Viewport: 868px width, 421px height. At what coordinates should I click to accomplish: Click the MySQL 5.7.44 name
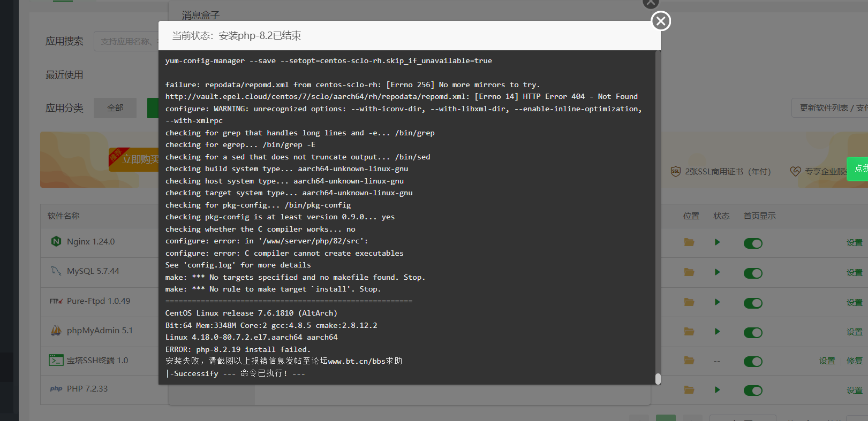[93, 271]
